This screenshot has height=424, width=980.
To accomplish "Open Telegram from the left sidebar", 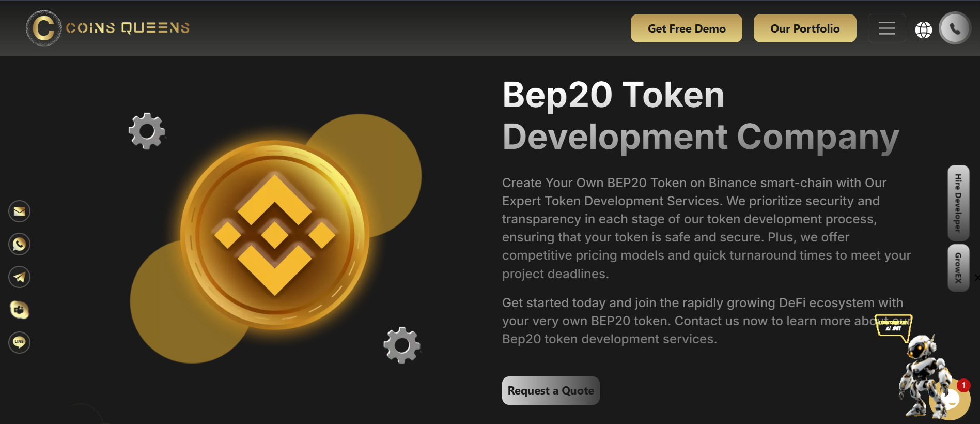I will pyautogui.click(x=19, y=277).
